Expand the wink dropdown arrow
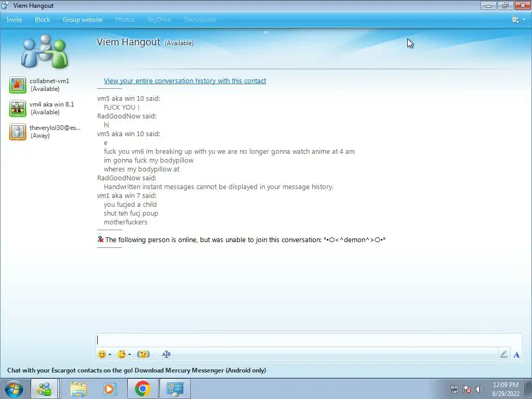This screenshot has width=532, height=399. (x=129, y=354)
